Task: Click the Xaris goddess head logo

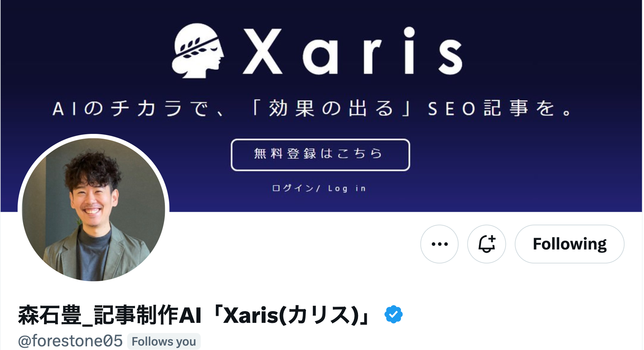Action: (x=198, y=51)
